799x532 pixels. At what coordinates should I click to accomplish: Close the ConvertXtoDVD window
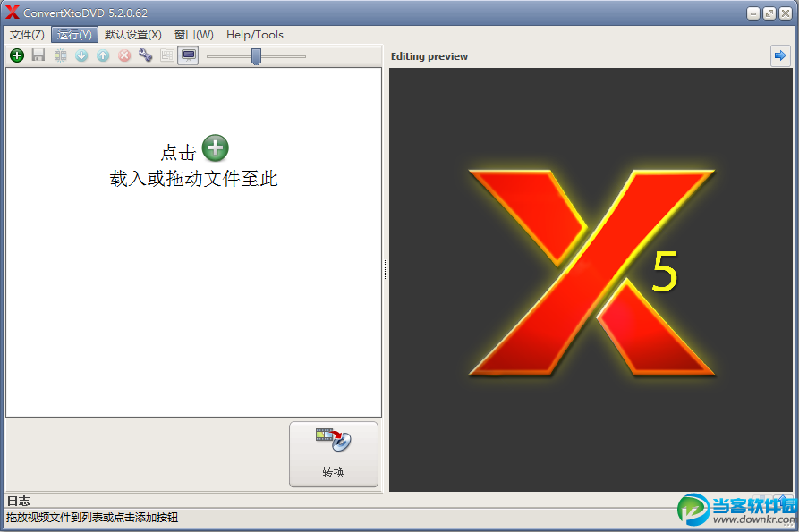(786, 13)
